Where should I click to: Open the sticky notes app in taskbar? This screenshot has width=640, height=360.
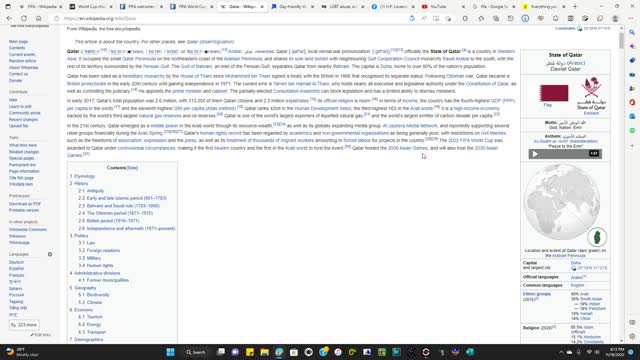coord(250,352)
